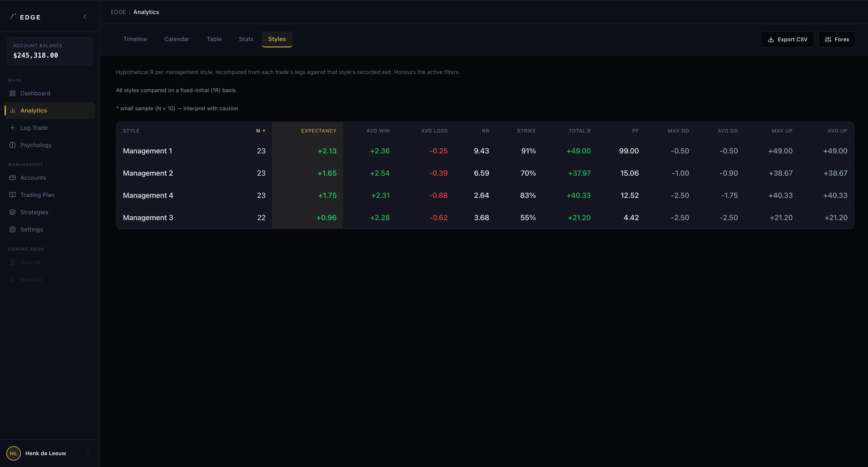The height and width of the screenshot is (467, 868).
Task: Switch to the Calendar tab
Action: (177, 39)
